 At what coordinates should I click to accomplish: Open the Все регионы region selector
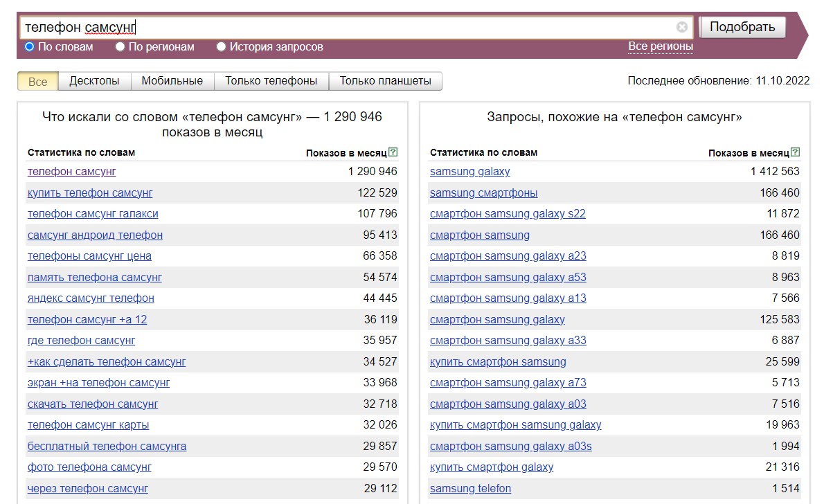click(x=661, y=46)
